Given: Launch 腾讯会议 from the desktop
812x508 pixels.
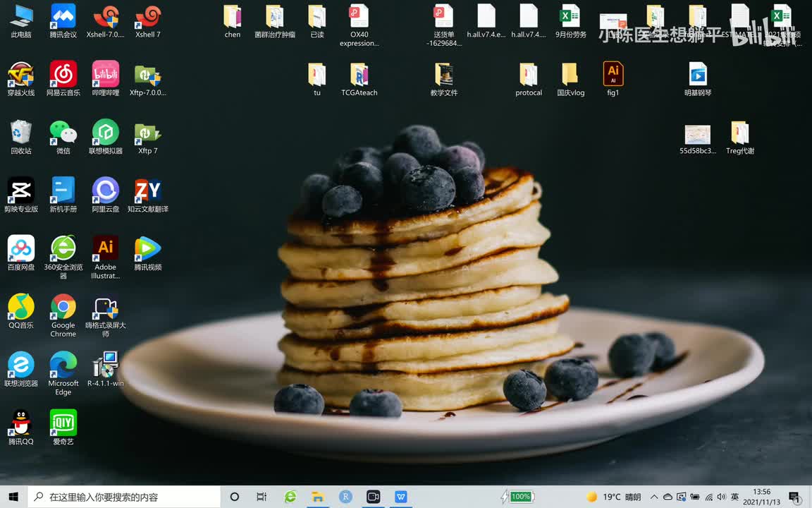Looking at the screenshot, I should click(63, 21).
